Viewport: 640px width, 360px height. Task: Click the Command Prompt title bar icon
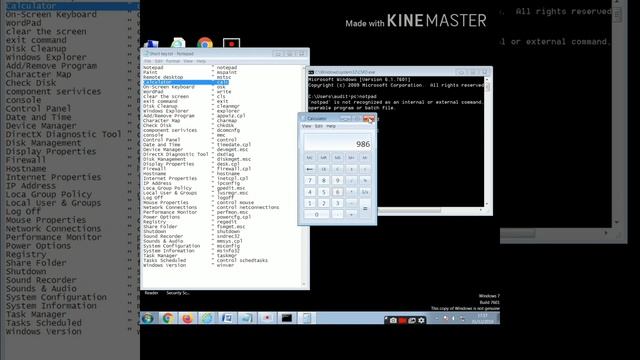311,72
